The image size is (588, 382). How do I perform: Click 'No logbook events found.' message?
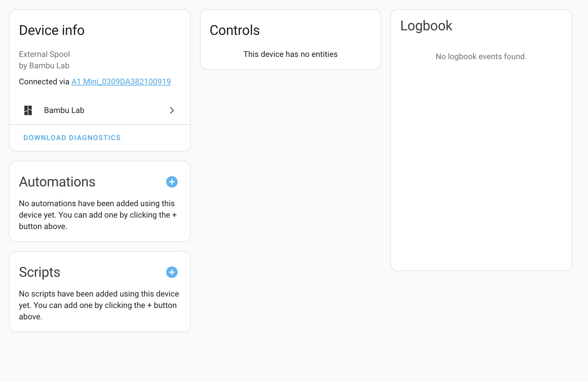coord(481,56)
